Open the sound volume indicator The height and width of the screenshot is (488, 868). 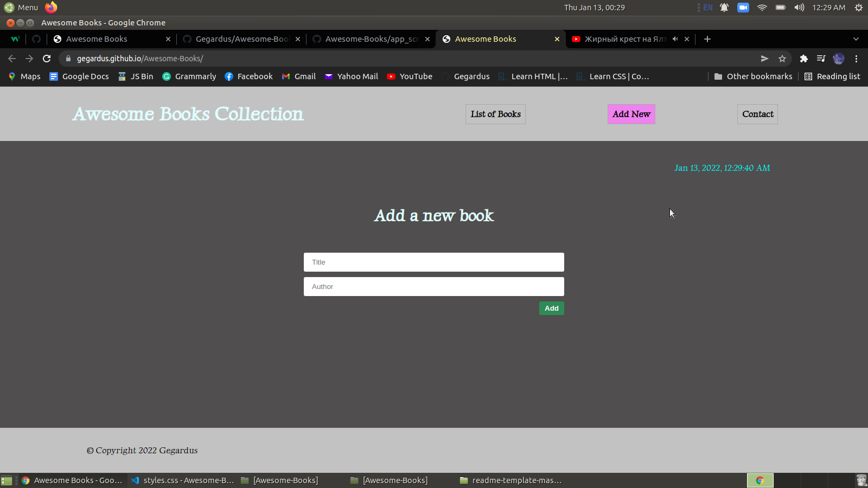(799, 8)
